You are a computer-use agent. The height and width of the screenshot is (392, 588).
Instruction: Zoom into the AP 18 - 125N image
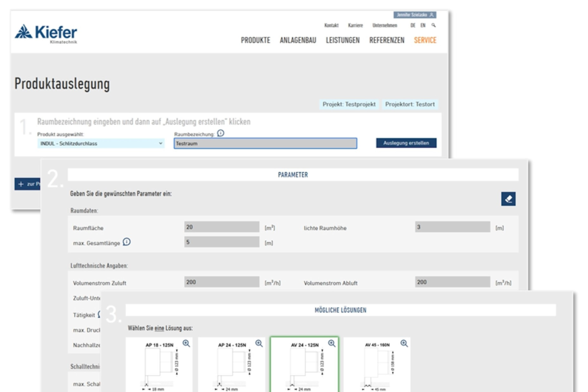186,343
